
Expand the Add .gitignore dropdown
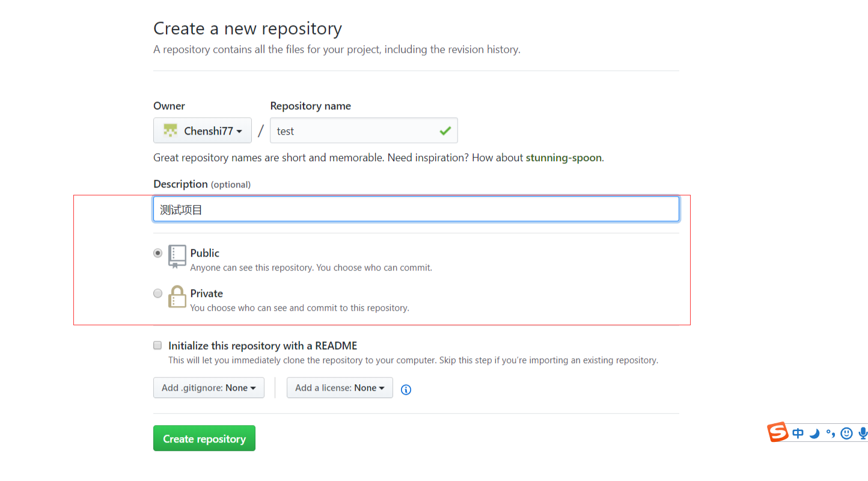[209, 388]
